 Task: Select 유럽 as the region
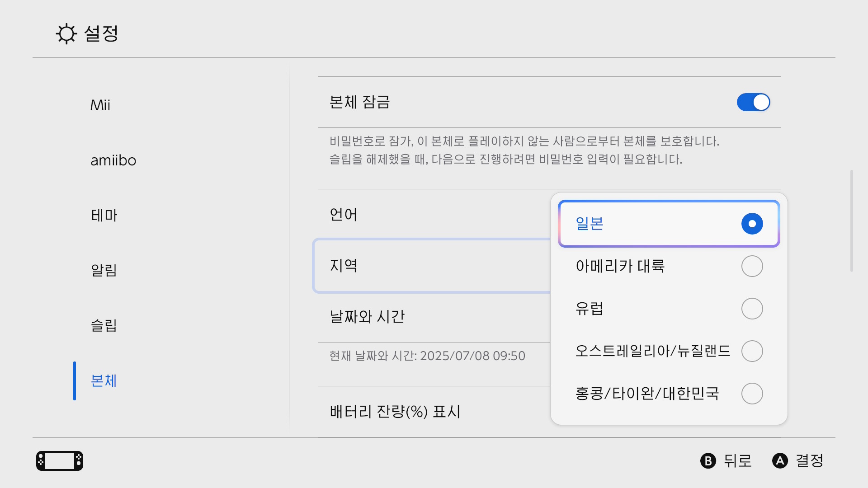668,309
